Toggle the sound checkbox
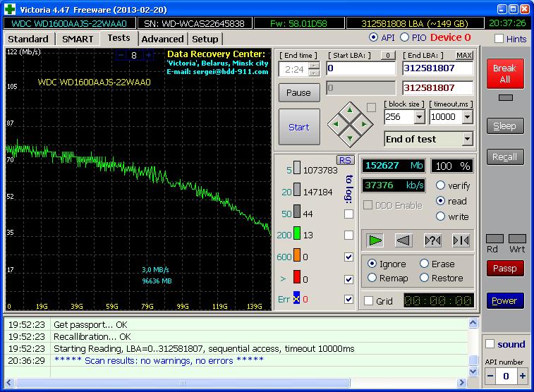The width and height of the screenshot is (534, 392). [x=490, y=344]
